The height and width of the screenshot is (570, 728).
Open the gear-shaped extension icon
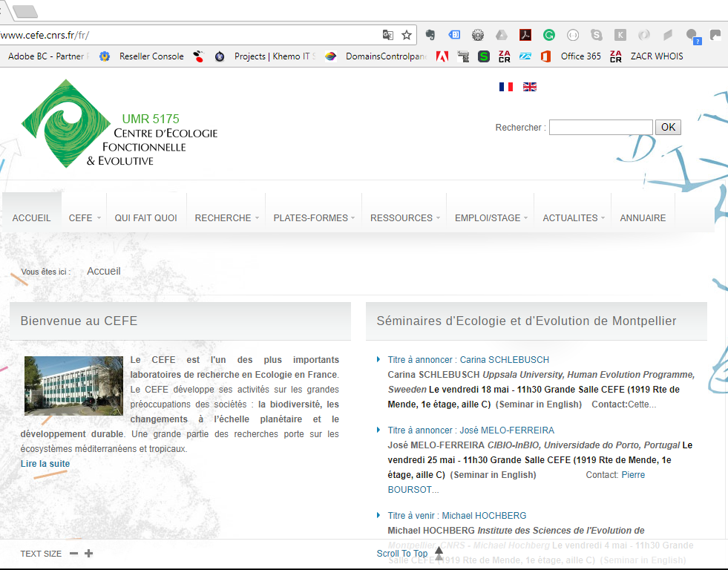click(478, 35)
